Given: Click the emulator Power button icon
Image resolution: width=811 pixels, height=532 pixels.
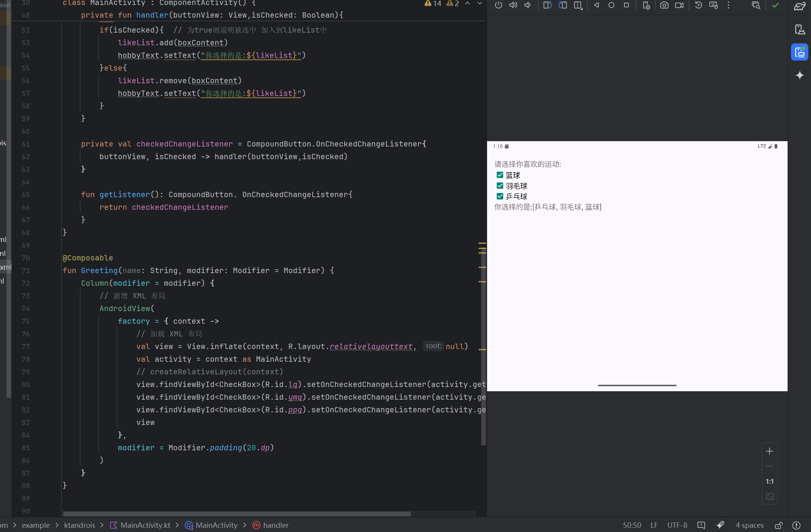Looking at the screenshot, I should [x=498, y=5].
